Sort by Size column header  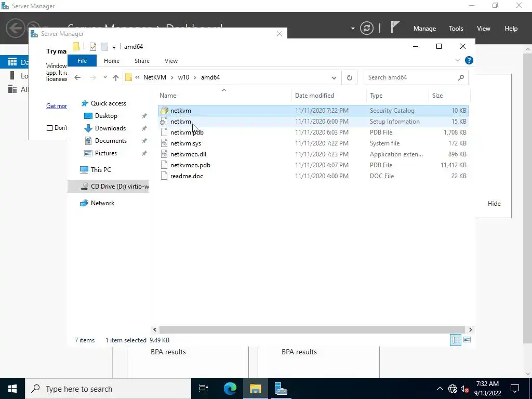pyautogui.click(x=449, y=96)
